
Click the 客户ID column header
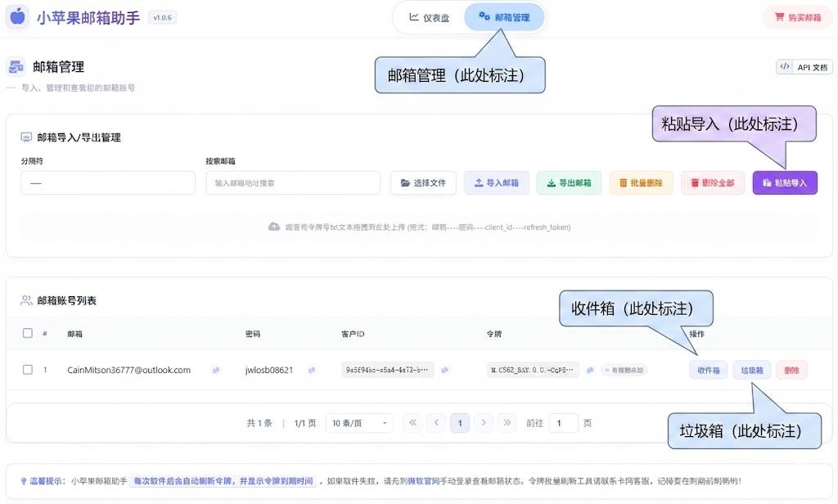pyautogui.click(x=353, y=334)
